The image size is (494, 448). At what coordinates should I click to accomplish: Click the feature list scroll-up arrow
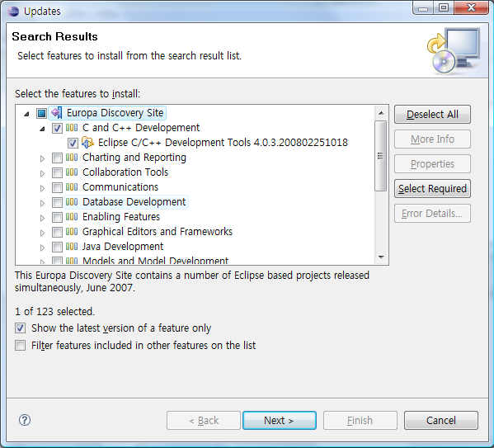point(381,113)
